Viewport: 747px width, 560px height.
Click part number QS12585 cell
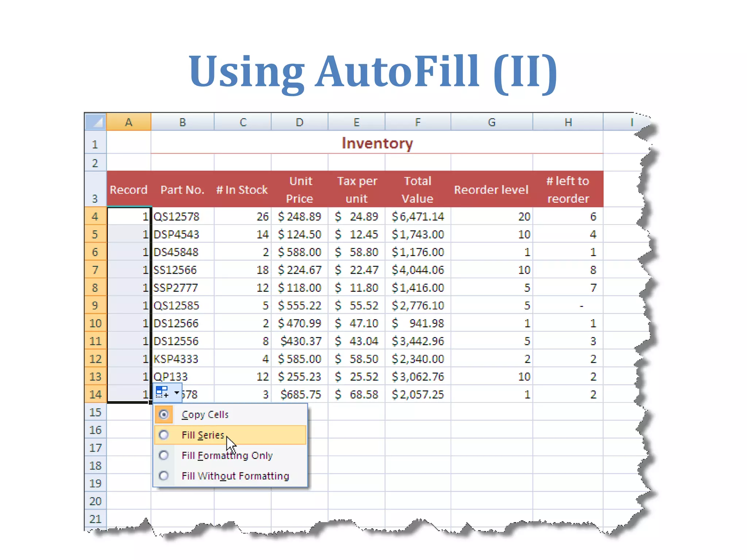(183, 305)
